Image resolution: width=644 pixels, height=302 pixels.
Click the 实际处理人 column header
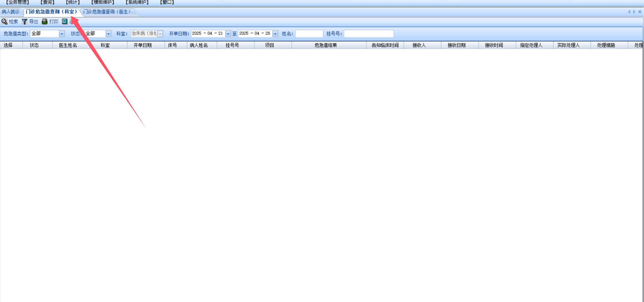572,45
